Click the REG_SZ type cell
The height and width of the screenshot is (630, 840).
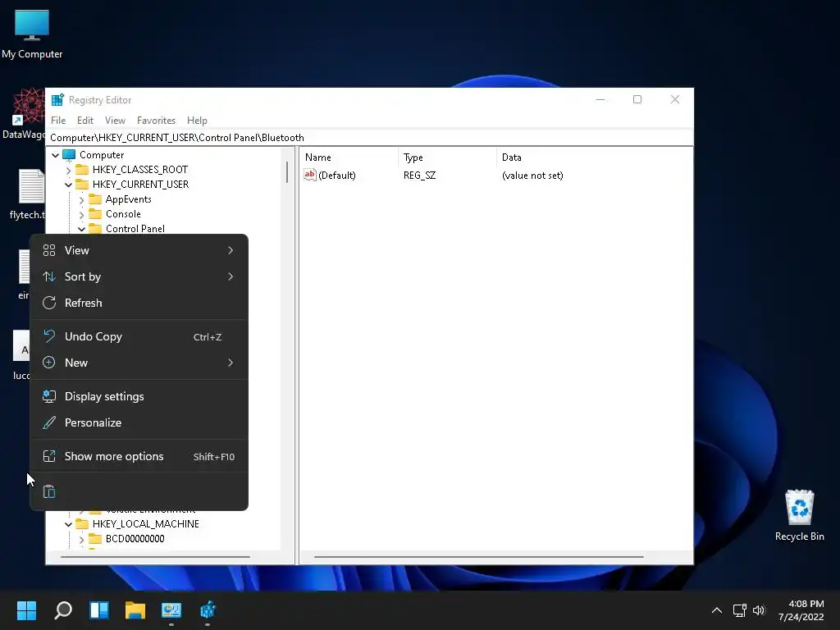click(x=419, y=176)
